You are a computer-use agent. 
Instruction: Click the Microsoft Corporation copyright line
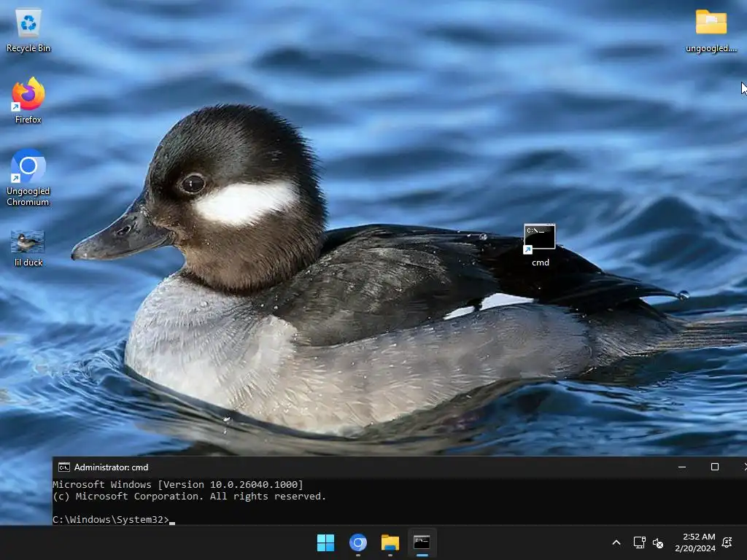tap(189, 496)
